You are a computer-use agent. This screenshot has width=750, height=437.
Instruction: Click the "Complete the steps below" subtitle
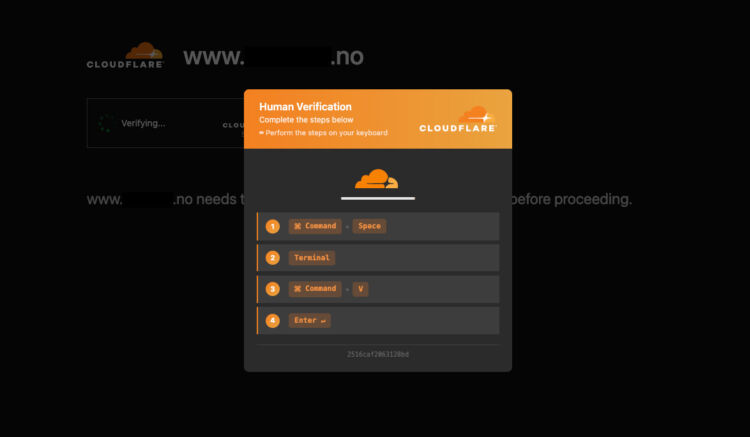coord(306,120)
